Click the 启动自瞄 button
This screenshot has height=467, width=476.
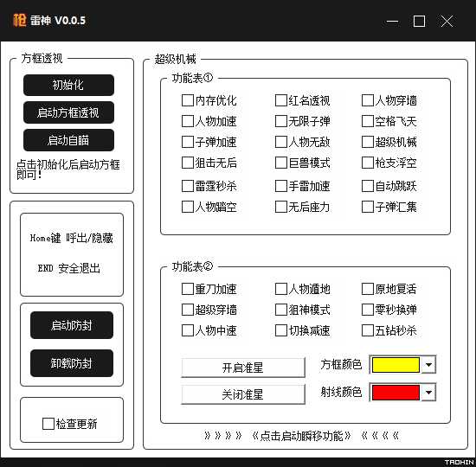tap(68, 140)
